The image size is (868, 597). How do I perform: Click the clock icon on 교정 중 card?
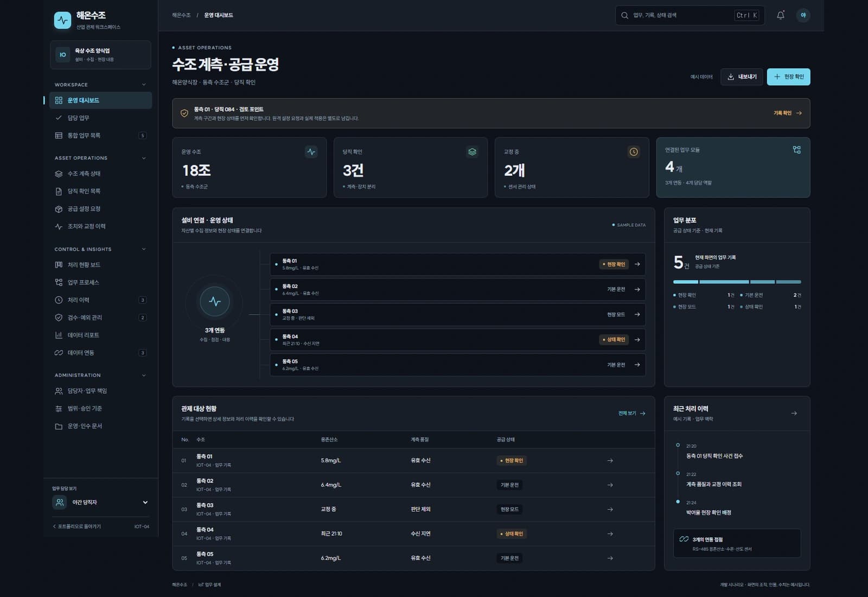633,152
